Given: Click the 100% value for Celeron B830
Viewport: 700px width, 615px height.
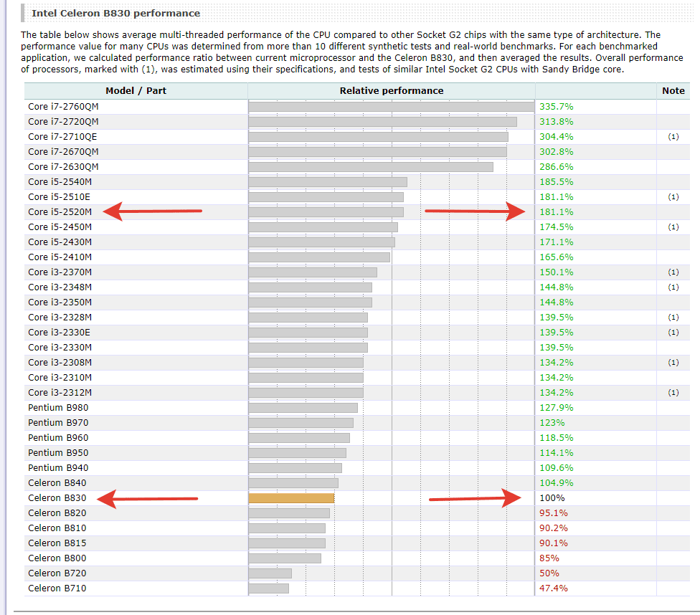Looking at the screenshot, I should coord(552,498).
